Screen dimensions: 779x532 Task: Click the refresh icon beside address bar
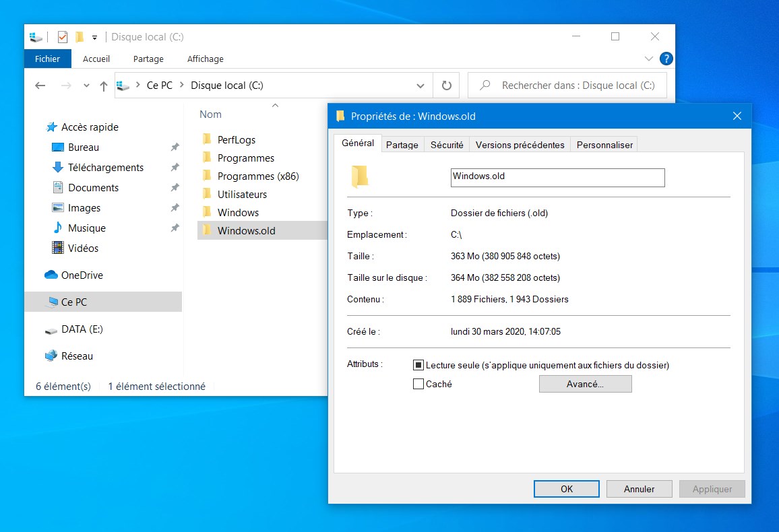(x=446, y=86)
